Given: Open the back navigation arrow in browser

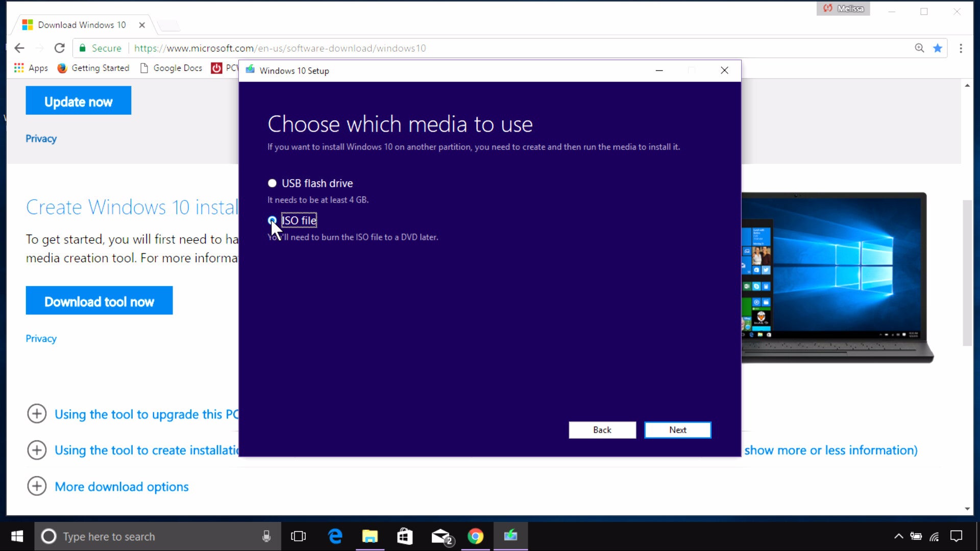Looking at the screenshot, I should 19,48.
